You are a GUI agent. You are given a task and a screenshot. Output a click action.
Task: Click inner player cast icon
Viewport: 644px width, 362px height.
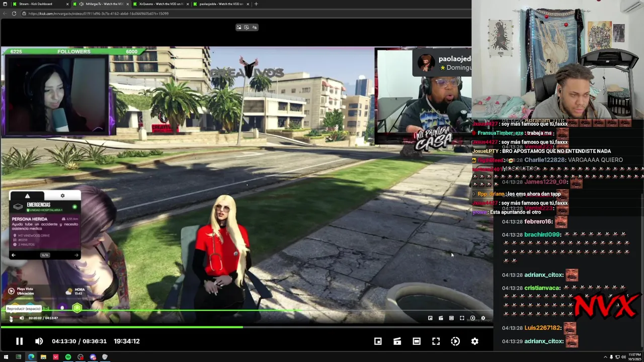coord(441,318)
